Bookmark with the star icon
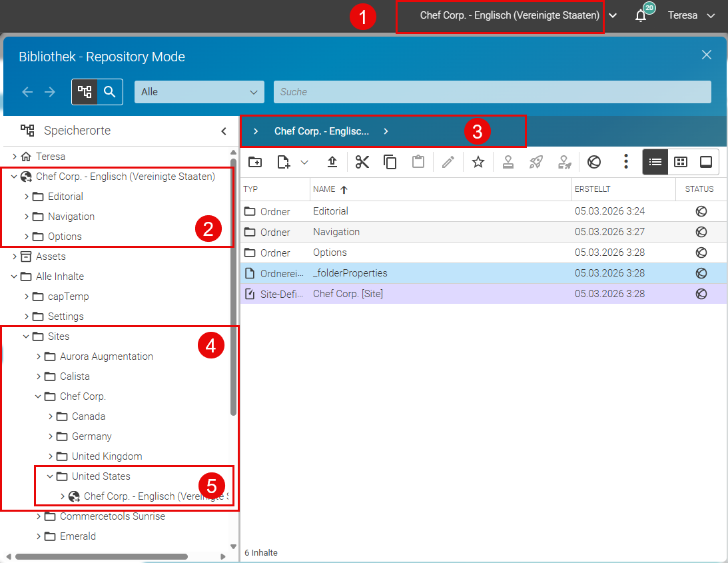728x563 pixels. pos(478,162)
